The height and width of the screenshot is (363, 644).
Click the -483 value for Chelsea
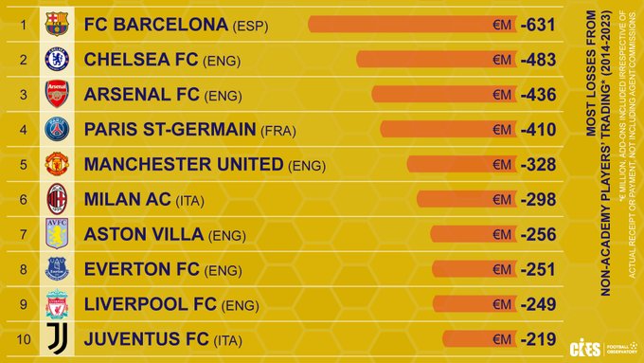[x=538, y=60]
